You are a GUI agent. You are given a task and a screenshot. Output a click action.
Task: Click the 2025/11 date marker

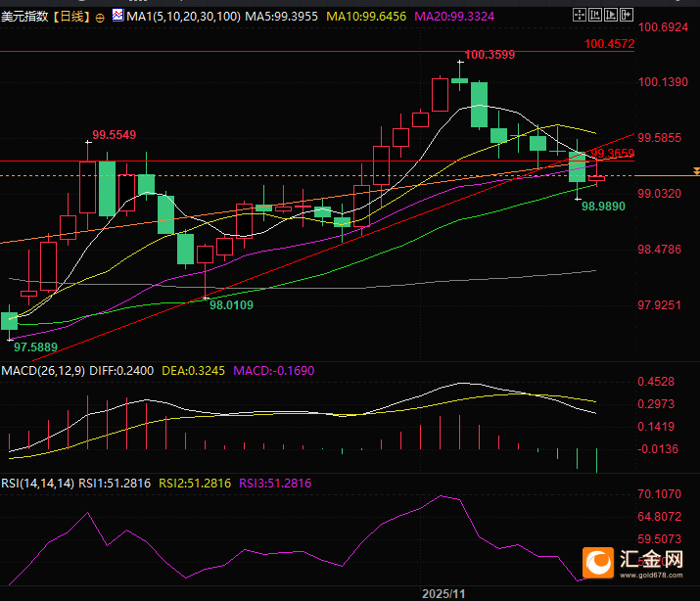(443, 594)
